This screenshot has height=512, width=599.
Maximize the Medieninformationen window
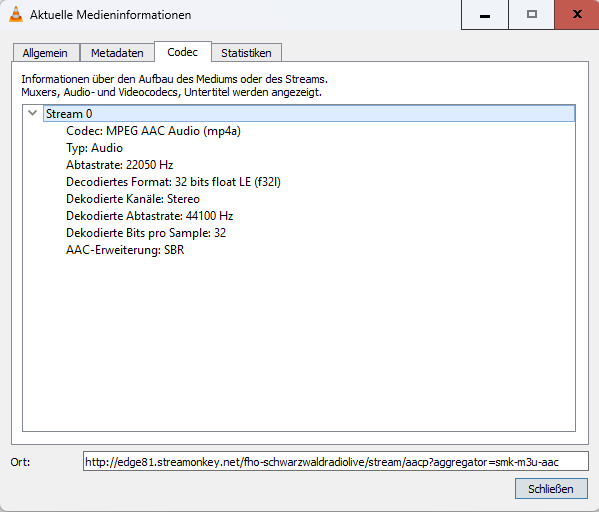click(x=531, y=15)
